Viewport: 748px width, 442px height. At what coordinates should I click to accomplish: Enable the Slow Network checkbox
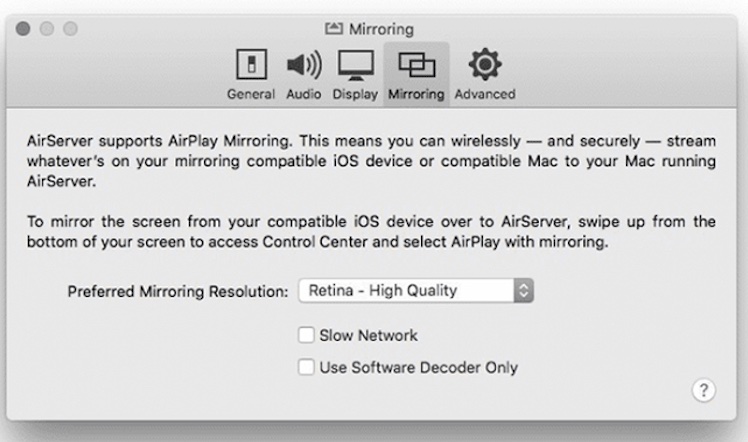tap(307, 335)
